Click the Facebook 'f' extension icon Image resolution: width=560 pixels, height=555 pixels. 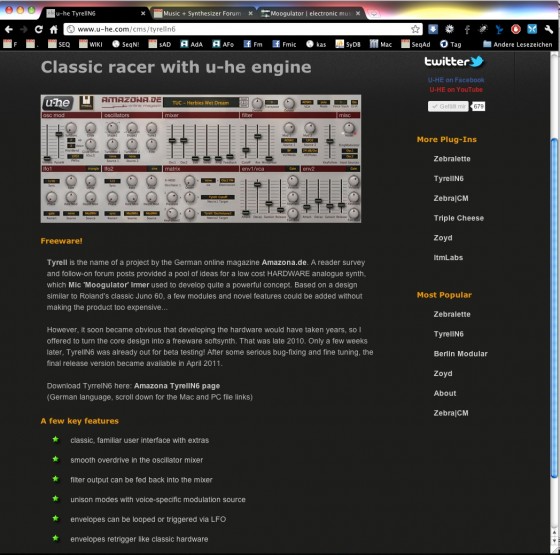467,29
